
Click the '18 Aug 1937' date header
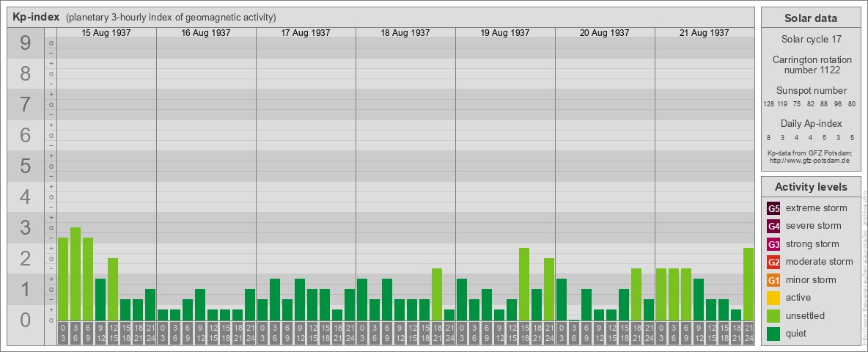tap(405, 33)
